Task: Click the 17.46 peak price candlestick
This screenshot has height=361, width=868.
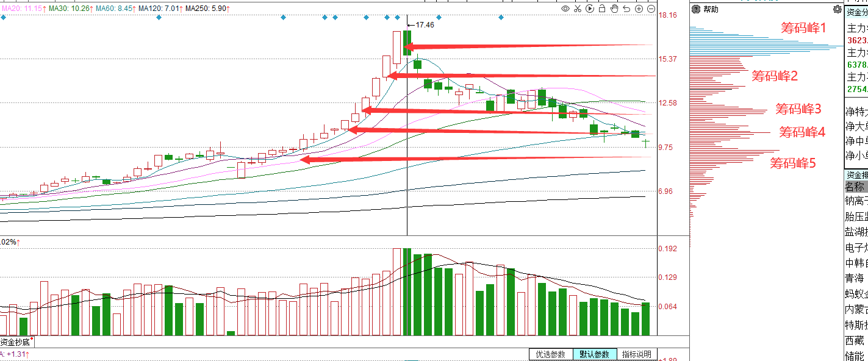Action: [x=407, y=43]
